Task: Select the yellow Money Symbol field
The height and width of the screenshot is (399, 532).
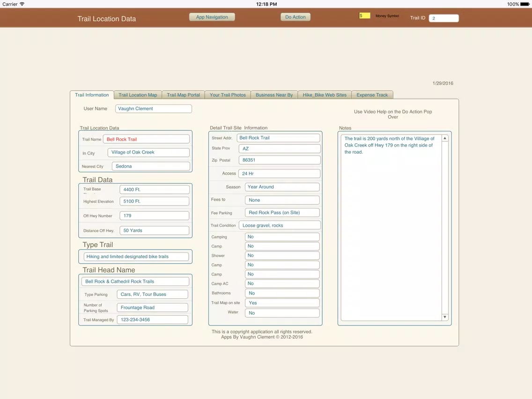Action: (364, 15)
